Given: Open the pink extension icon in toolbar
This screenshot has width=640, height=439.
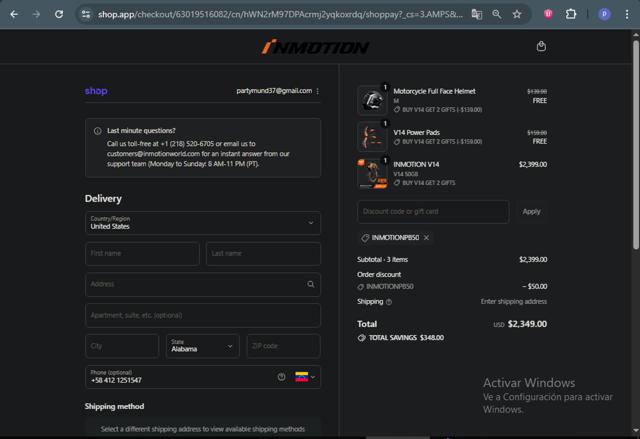Looking at the screenshot, I should tap(548, 14).
